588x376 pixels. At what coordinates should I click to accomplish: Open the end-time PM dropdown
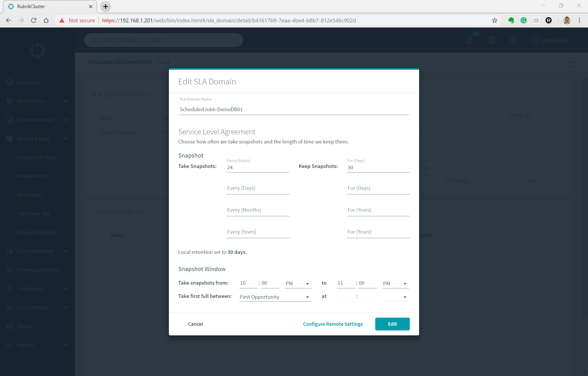coord(395,284)
